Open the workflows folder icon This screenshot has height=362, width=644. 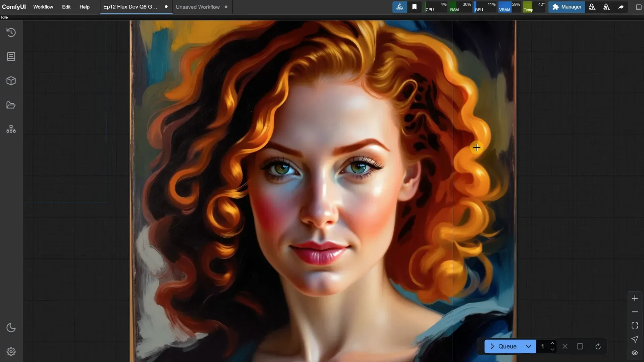(x=11, y=105)
